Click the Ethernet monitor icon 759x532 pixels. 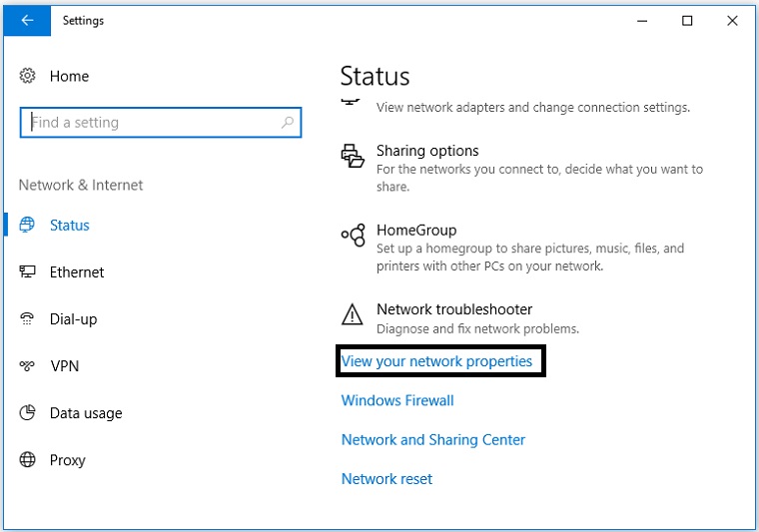coord(28,272)
